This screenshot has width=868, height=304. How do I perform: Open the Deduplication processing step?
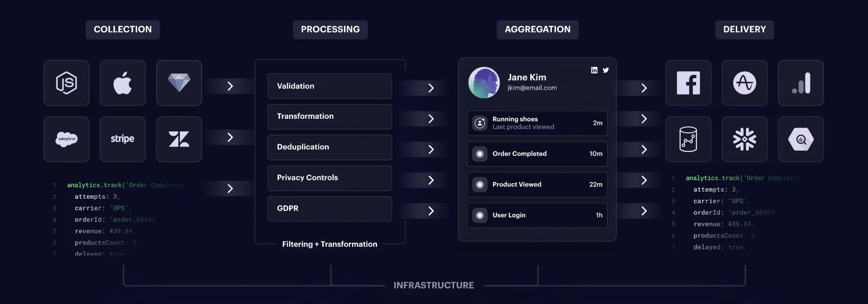coord(330,148)
